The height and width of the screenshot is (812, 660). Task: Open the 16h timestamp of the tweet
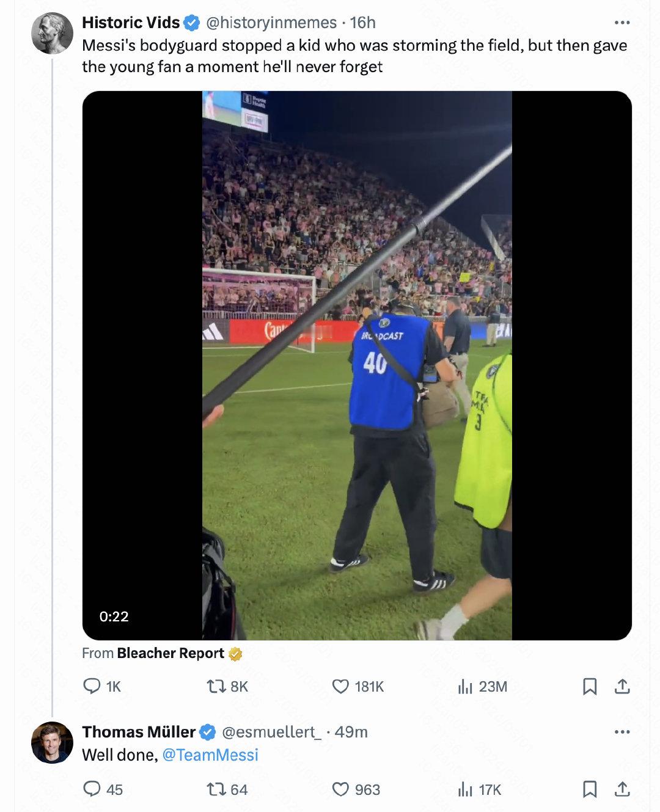click(x=363, y=23)
